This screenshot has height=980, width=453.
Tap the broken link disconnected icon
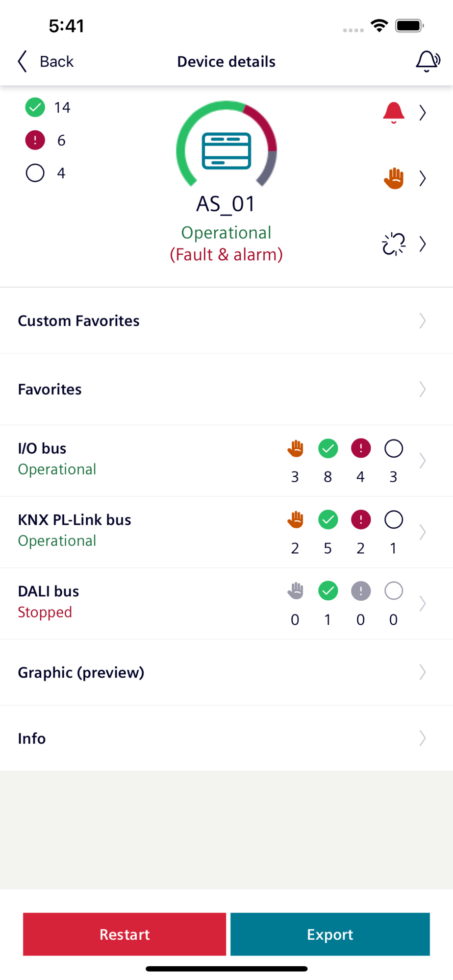click(393, 244)
